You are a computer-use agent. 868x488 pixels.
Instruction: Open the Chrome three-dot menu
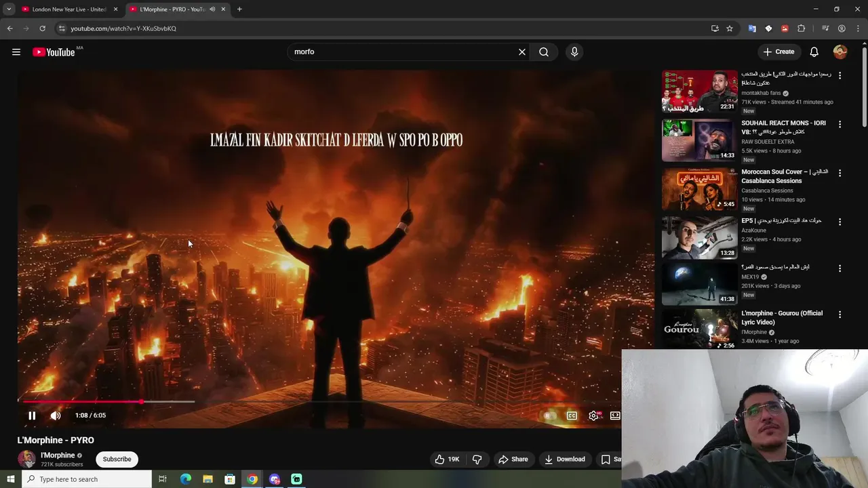(858, 28)
